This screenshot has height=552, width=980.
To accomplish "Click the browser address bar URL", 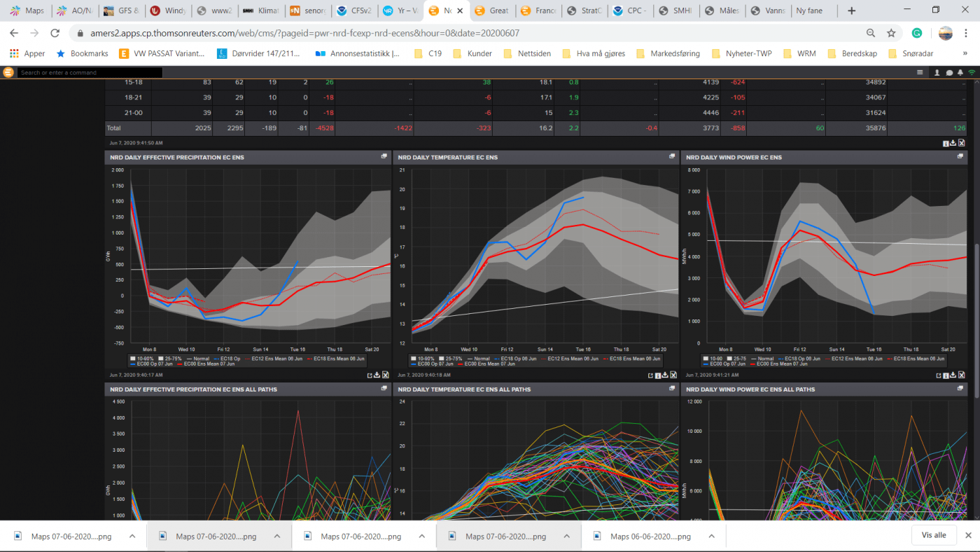I will tap(304, 33).
